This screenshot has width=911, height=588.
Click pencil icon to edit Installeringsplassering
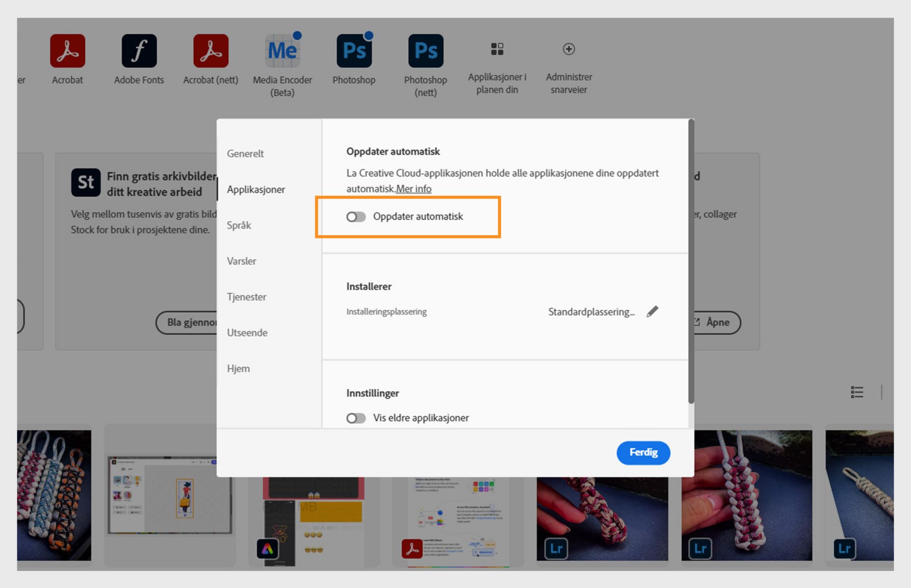[x=652, y=312]
